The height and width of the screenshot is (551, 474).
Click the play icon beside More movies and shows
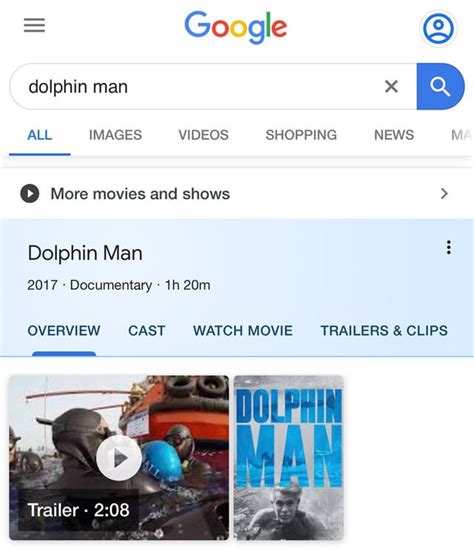(30, 194)
